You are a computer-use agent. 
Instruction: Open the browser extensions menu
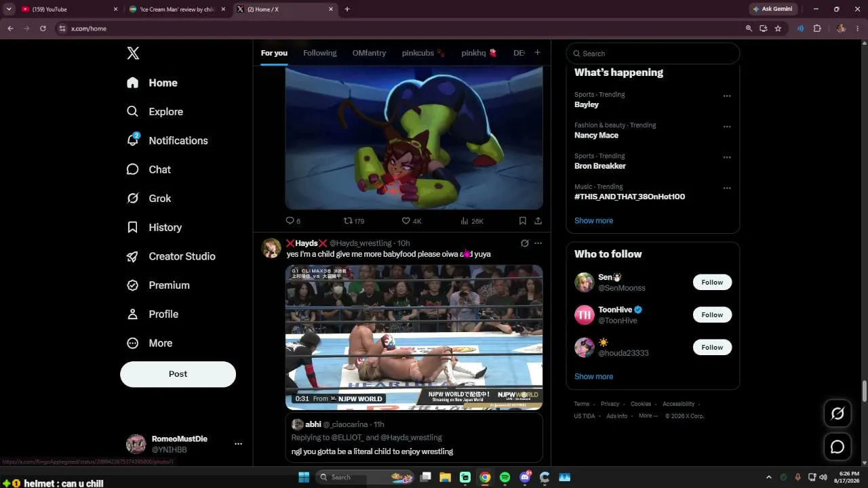click(816, 28)
